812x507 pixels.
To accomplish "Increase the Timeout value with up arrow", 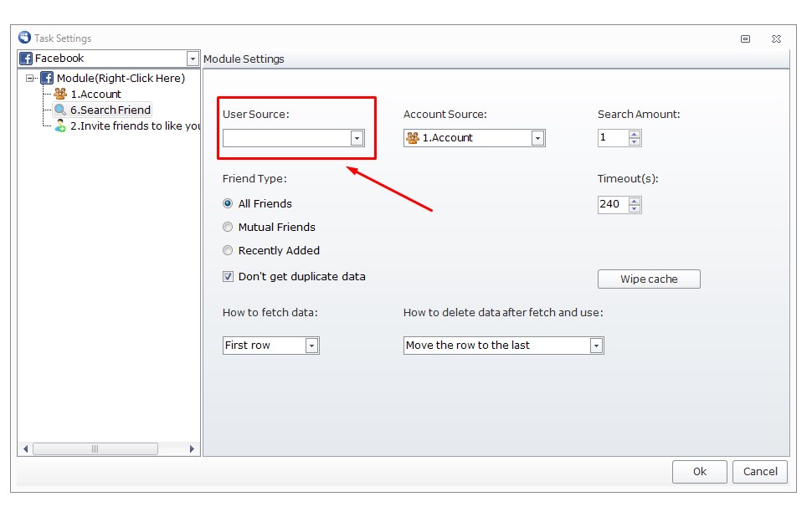I will tap(635, 201).
